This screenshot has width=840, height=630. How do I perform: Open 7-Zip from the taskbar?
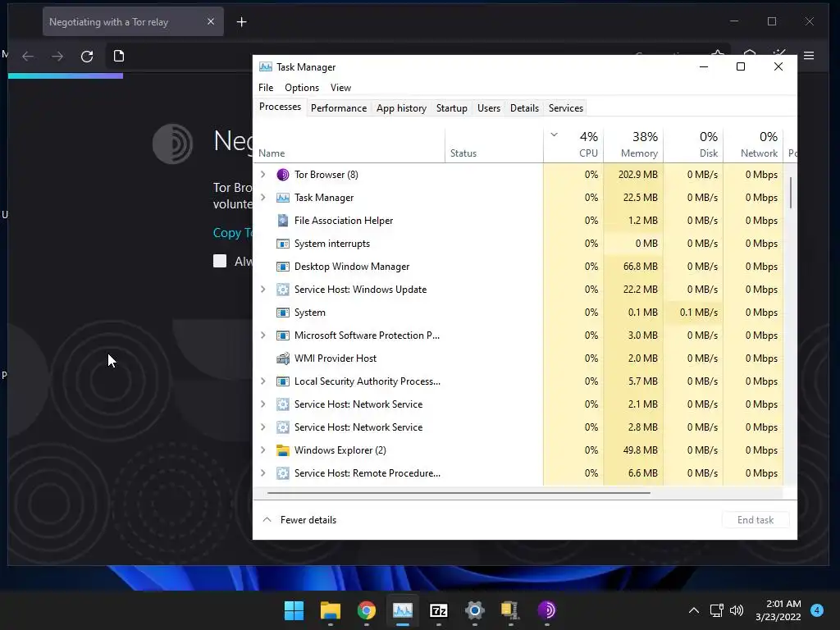tap(438, 610)
